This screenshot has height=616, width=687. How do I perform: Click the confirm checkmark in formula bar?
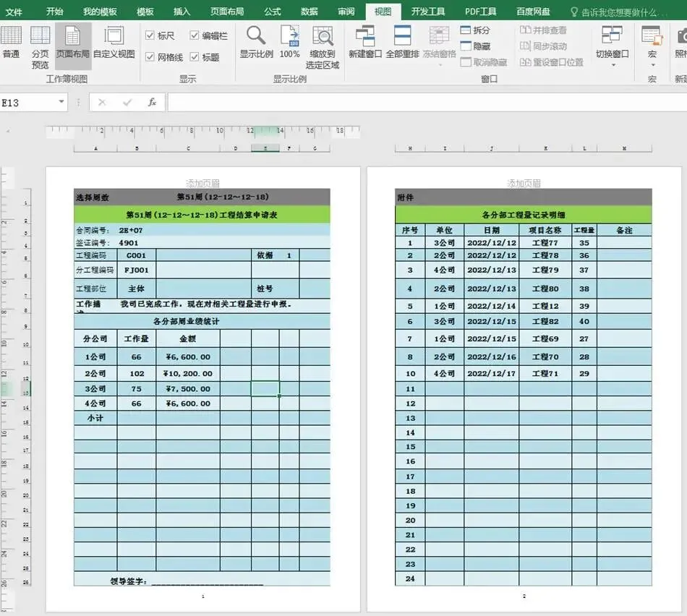127,103
